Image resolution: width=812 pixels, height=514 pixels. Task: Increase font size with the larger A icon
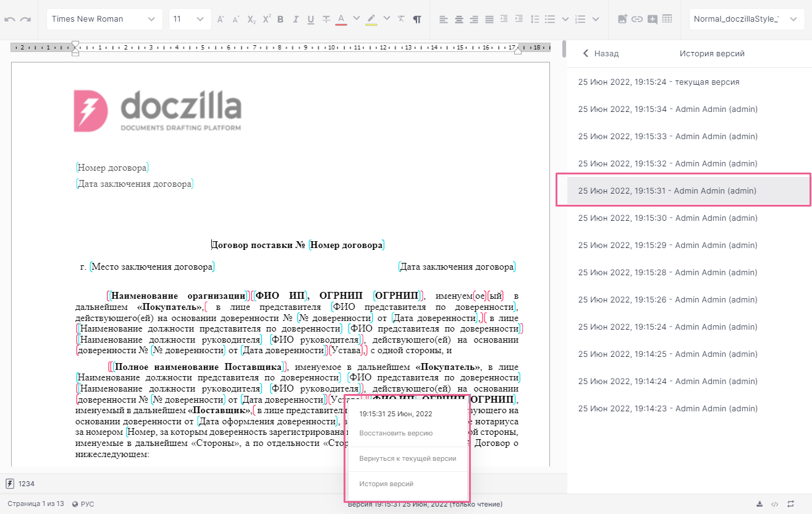[x=221, y=19]
